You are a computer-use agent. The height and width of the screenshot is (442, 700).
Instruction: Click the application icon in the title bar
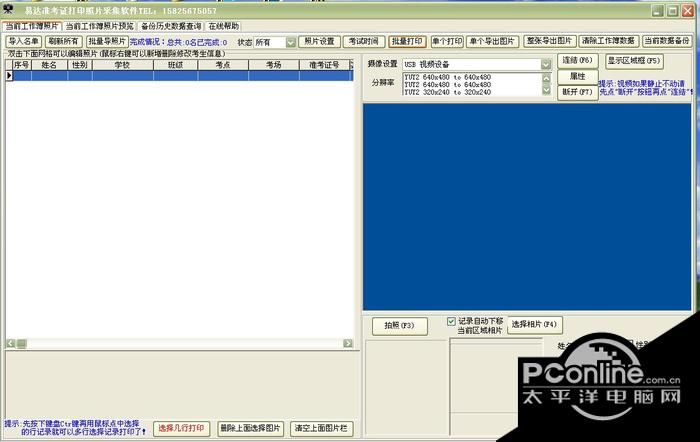click(8, 9)
